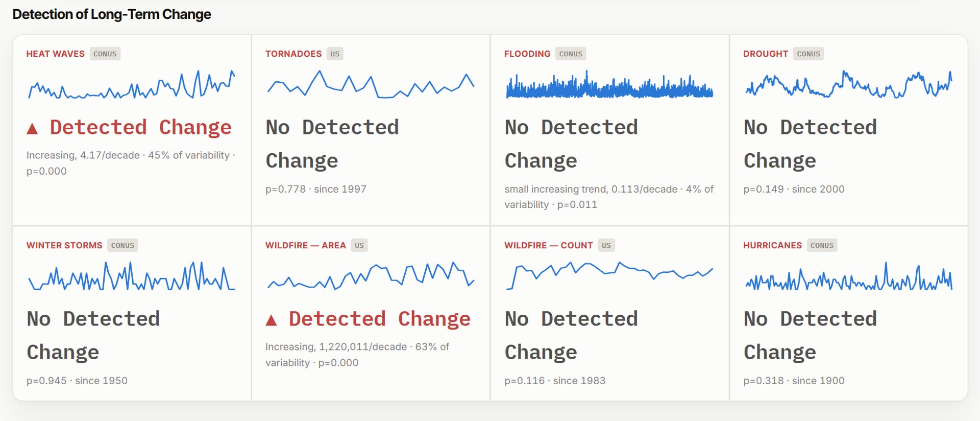The height and width of the screenshot is (421, 980).
Task: Open the Flooding sparkline chart
Action: point(609,84)
